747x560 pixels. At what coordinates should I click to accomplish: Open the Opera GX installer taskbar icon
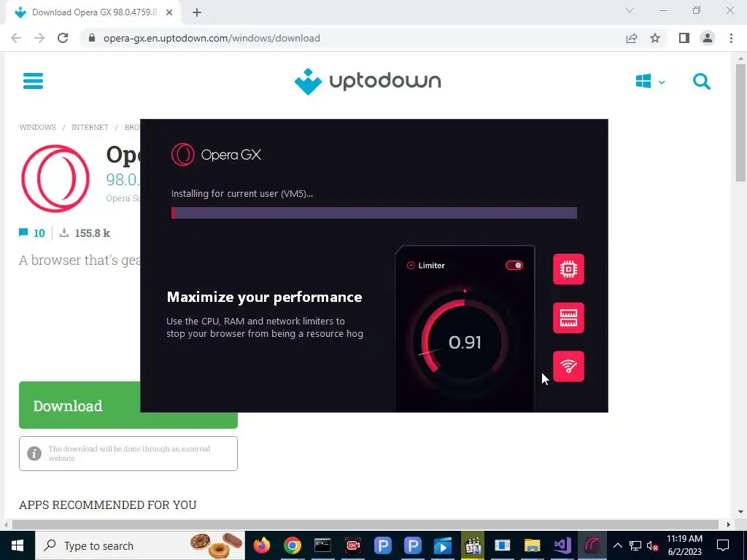pos(592,545)
